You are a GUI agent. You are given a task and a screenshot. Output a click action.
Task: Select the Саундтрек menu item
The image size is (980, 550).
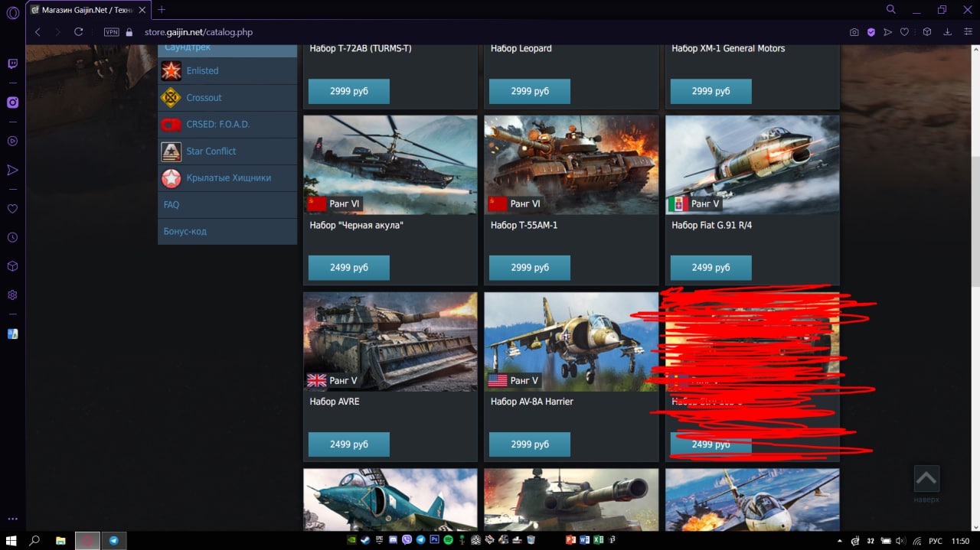[x=227, y=50]
